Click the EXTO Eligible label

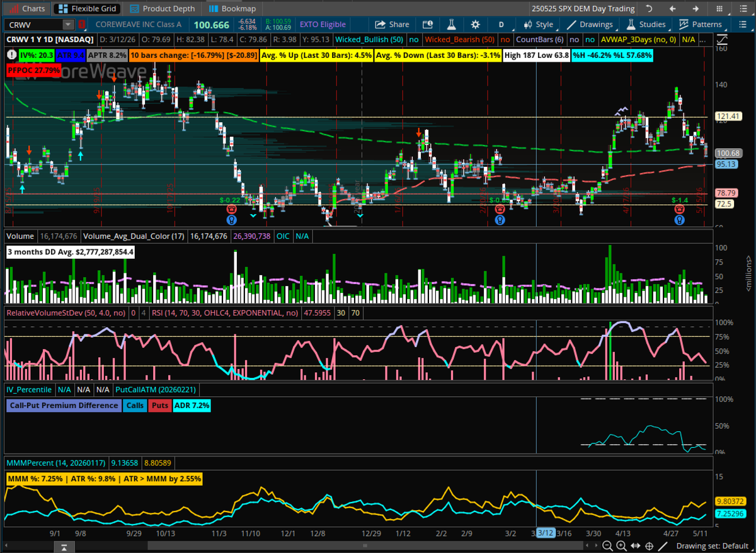pyautogui.click(x=323, y=25)
